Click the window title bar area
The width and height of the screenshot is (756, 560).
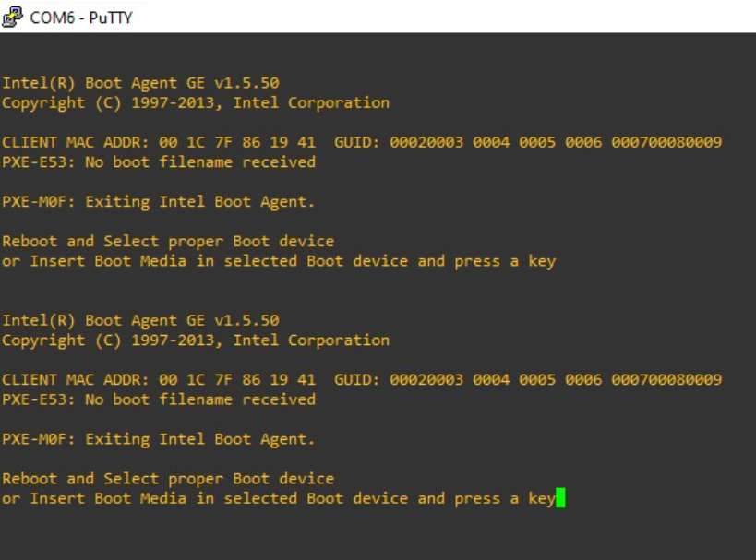coord(369,15)
